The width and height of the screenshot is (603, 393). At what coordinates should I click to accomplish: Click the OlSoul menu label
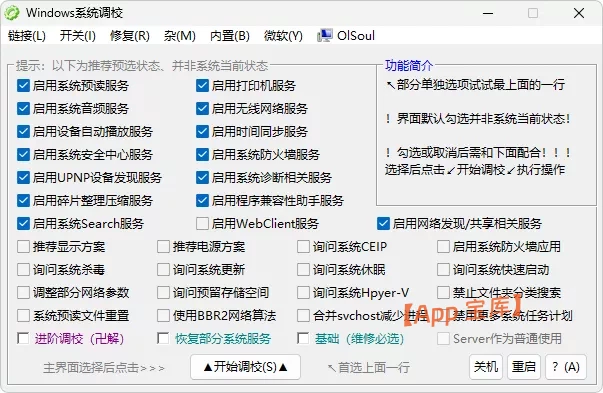[356, 36]
